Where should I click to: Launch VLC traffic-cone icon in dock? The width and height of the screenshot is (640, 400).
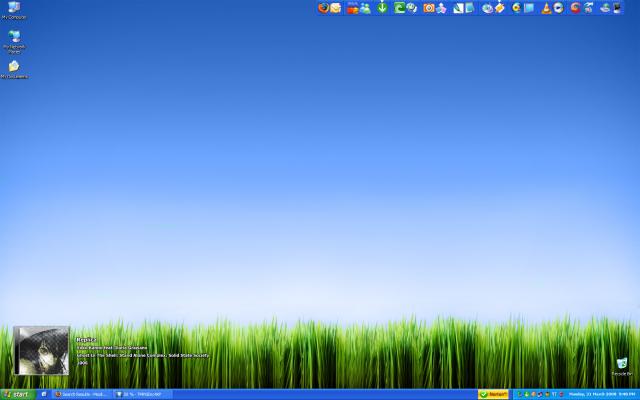point(546,8)
